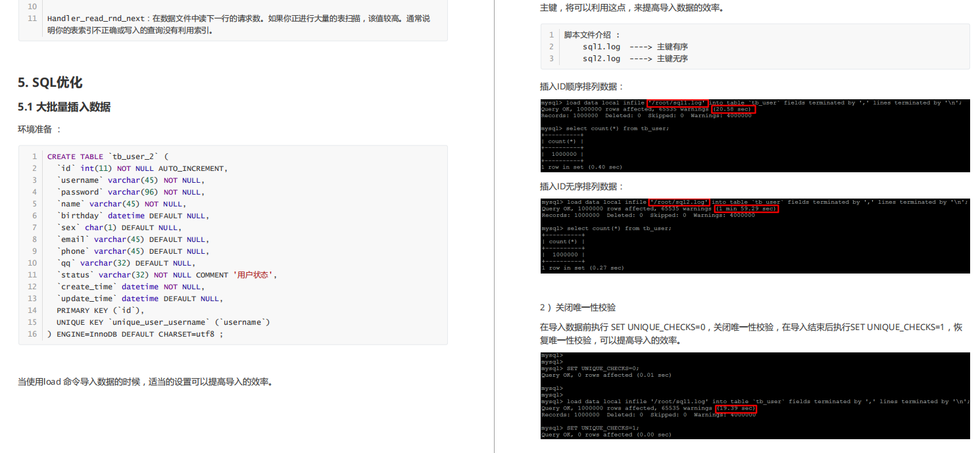Open the terminal screenshot loading sql2.log
Screen dimensions: 980x453
(755, 235)
